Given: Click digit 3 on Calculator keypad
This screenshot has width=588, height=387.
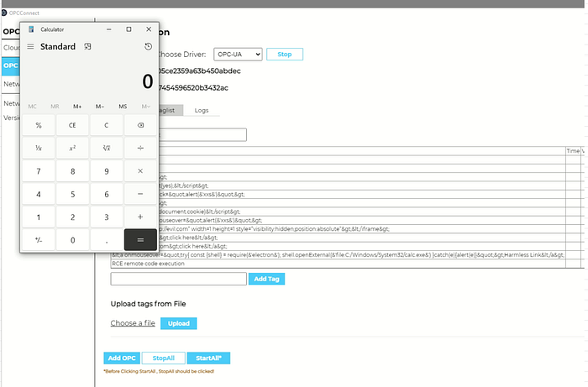Looking at the screenshot, I should coord(107,217).
